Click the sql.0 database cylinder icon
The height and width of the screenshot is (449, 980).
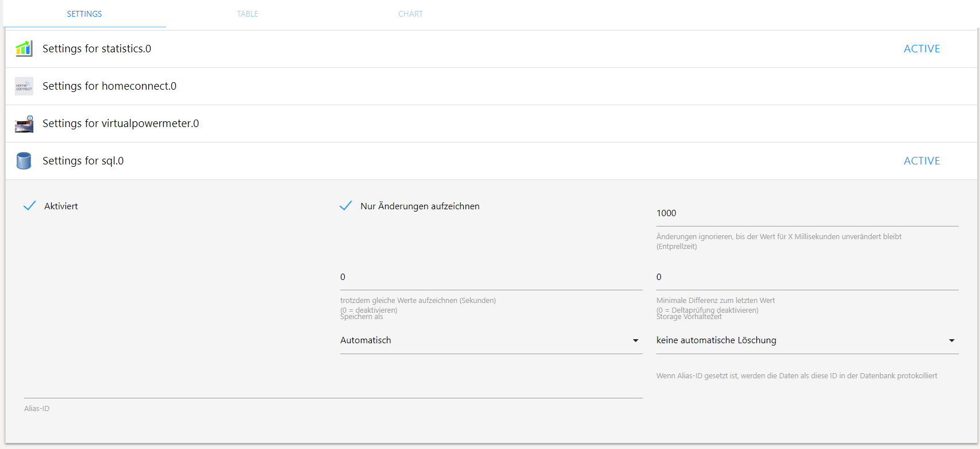24,161
